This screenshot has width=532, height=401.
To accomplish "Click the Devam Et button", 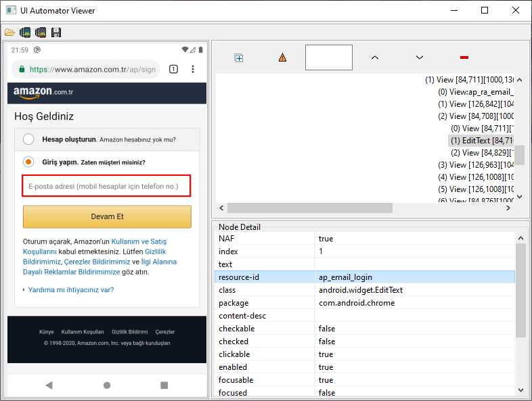I will [107, 216].
